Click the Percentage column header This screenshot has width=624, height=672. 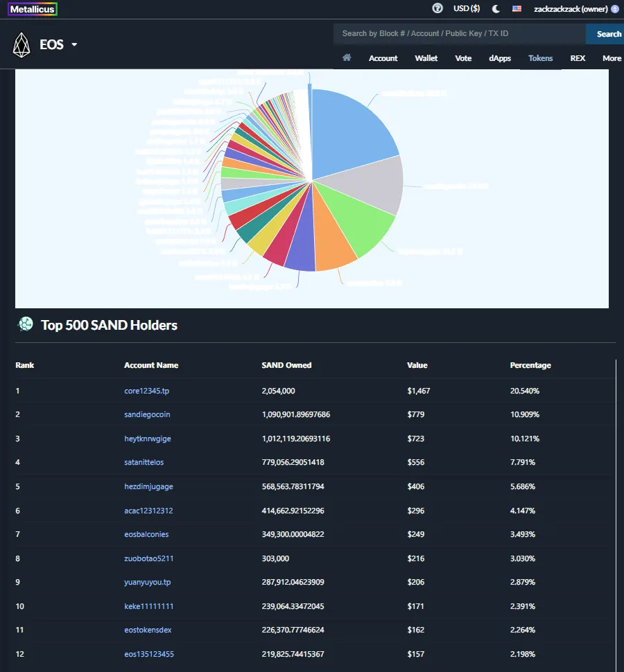tap(530, 365)
